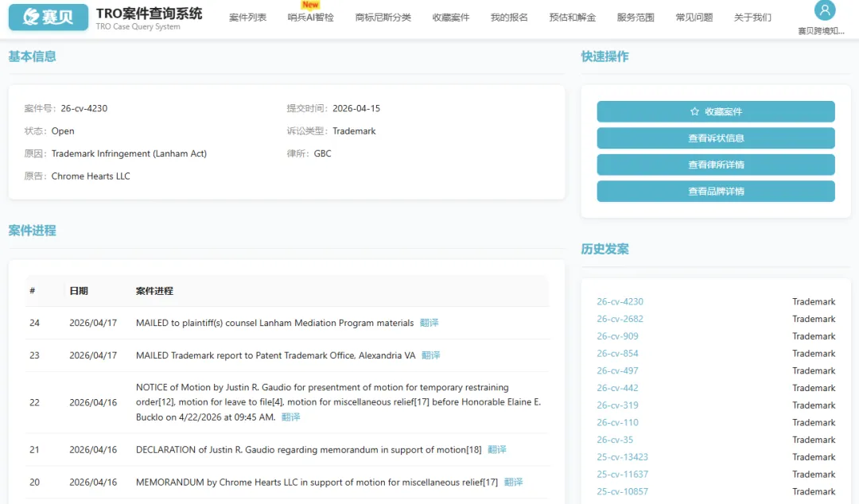Open the user avatar profile icon
The width and height of the screenshot is (859, 504).
coord(825,10)
